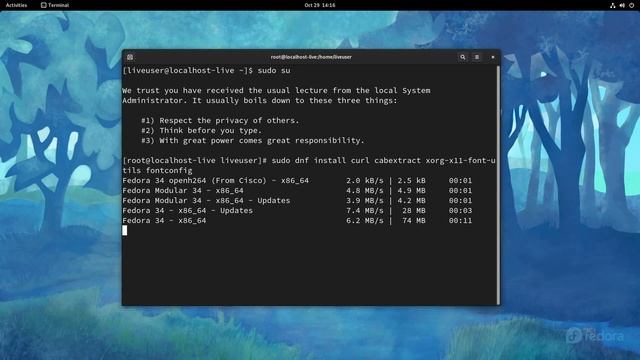Screen dimensions: 640x360
Task: Click the line 'We trust you have received'
Action: 276,91
